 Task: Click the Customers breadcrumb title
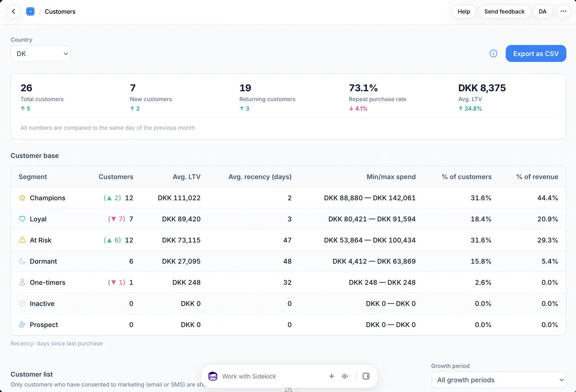[x=60, y=12]
